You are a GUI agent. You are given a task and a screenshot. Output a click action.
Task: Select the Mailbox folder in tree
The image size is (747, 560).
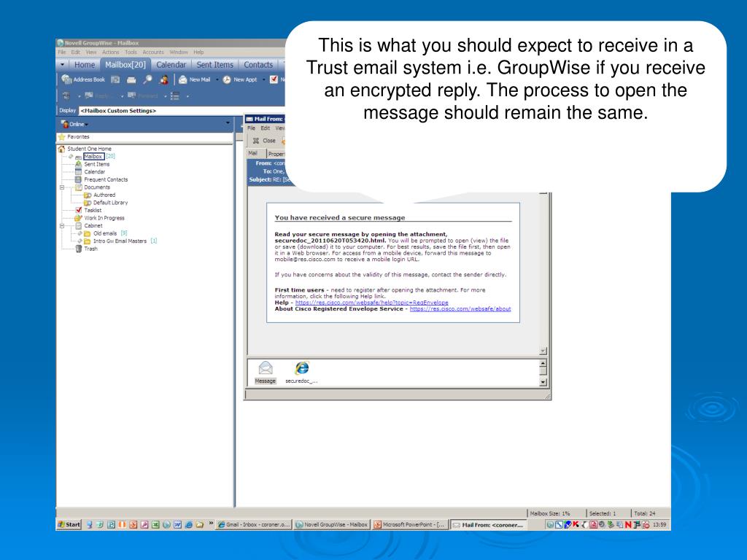coord(93,156)
